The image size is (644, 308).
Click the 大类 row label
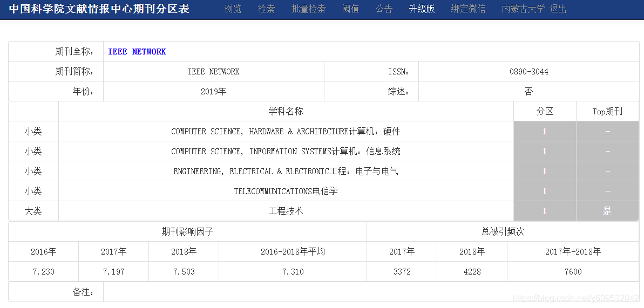point(33,211)
